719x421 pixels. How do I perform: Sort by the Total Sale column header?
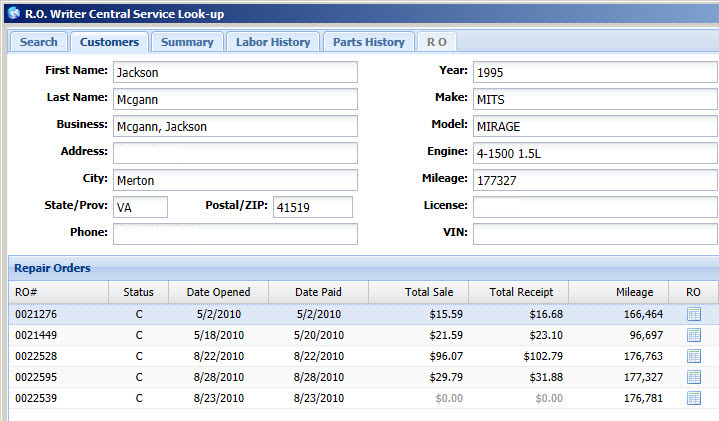point(428,292)
